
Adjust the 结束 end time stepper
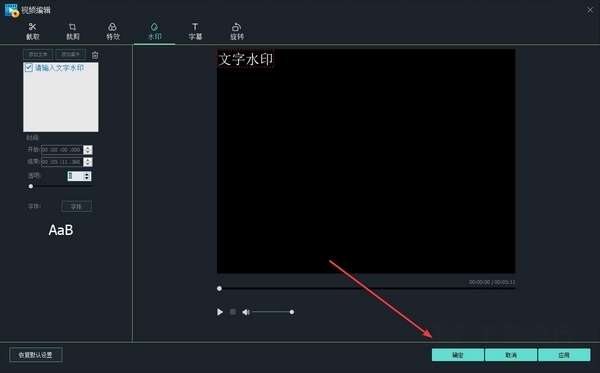click(x=88, y=162)
